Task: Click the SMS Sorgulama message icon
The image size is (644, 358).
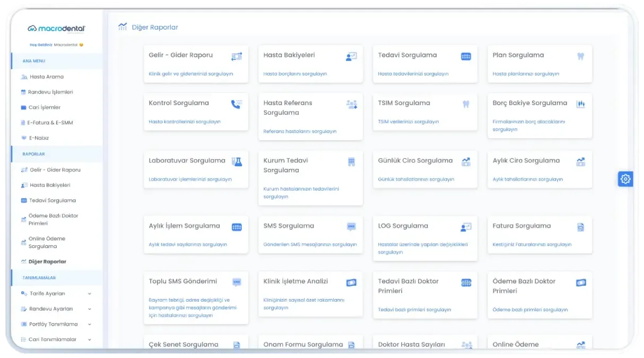Action: tap(351, 227)
